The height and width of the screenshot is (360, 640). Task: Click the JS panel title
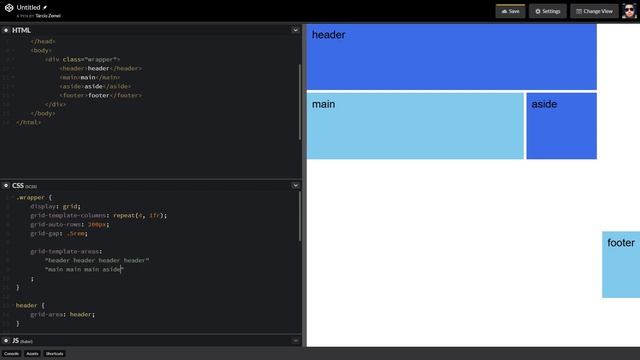click(16, 340)
